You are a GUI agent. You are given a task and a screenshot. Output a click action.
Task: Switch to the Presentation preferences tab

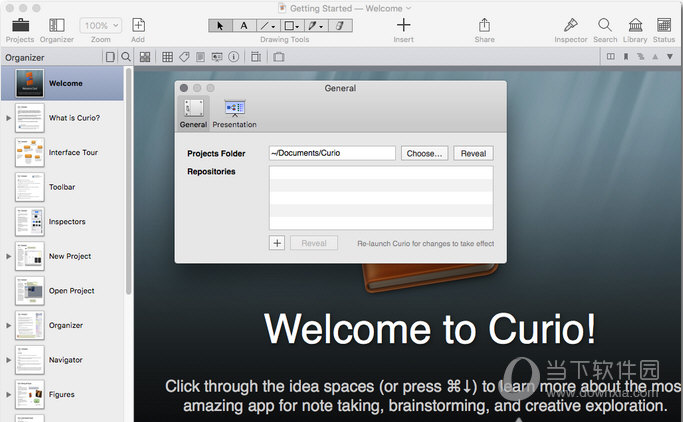(x=234, y=113)
